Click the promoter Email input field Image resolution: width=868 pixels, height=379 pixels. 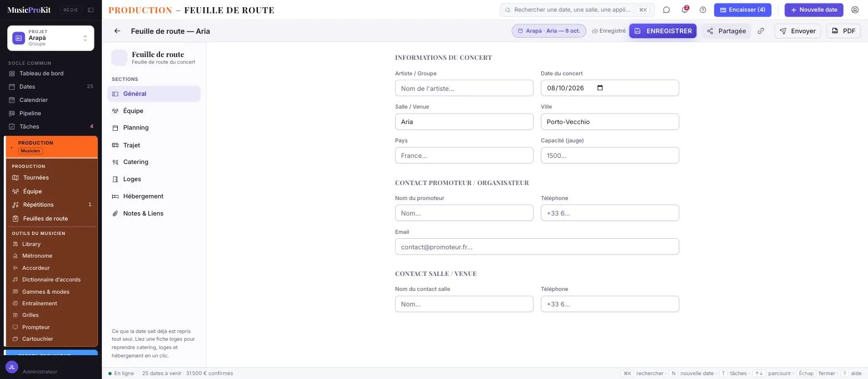tap(537, 247)
